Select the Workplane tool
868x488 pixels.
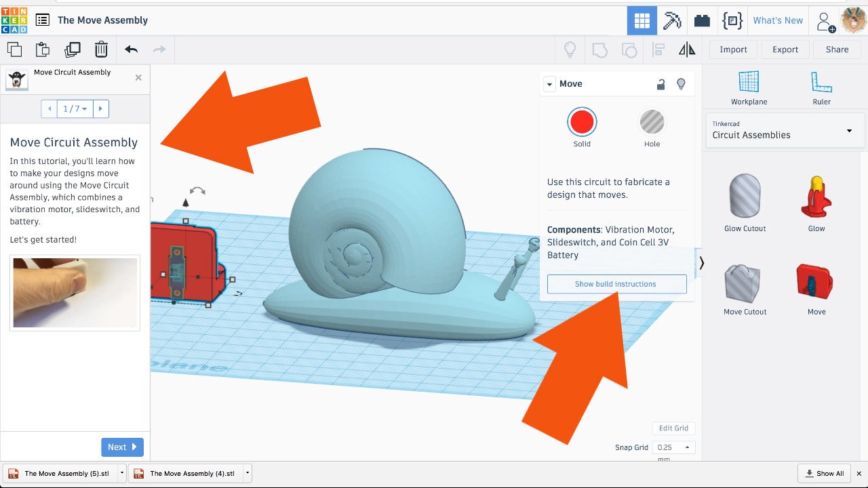[749, 88]
